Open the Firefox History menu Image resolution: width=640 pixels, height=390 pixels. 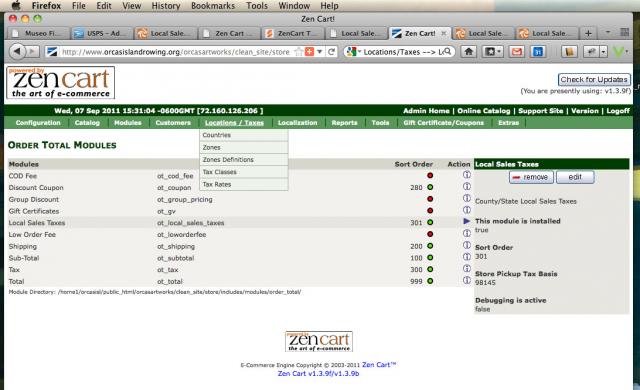166,6
